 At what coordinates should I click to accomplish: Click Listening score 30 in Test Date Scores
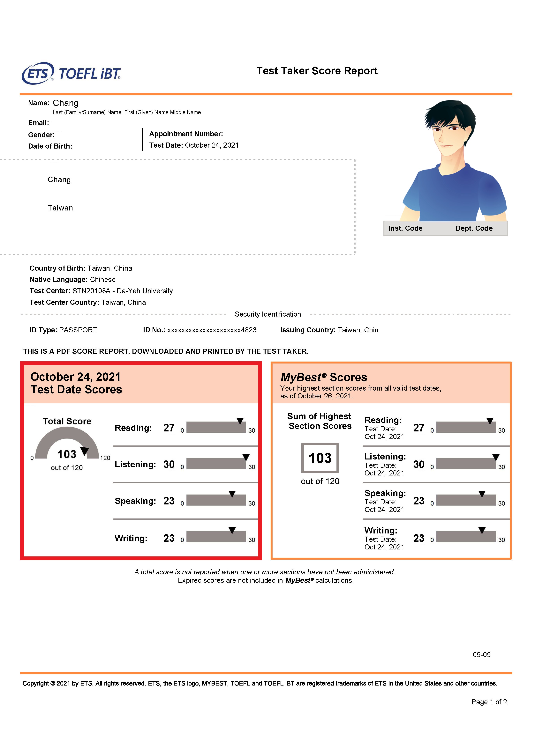[x=169, y=464]
